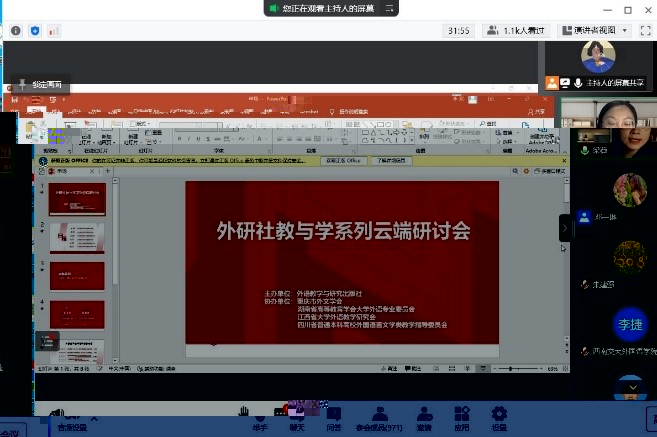This screenshot has height=437, width=657.
Task: Select slide 1 thumbnail
Action: 77,199
